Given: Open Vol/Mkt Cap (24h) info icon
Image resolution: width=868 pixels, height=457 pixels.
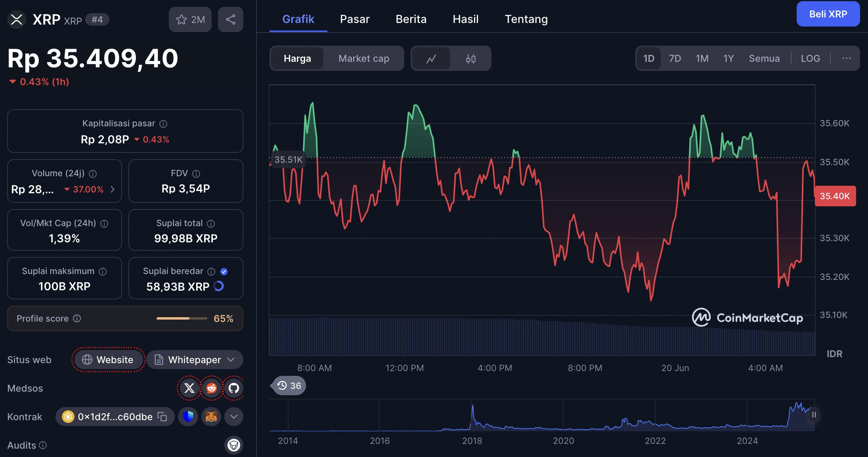Looking at the screenshot, I should [104, 224].
